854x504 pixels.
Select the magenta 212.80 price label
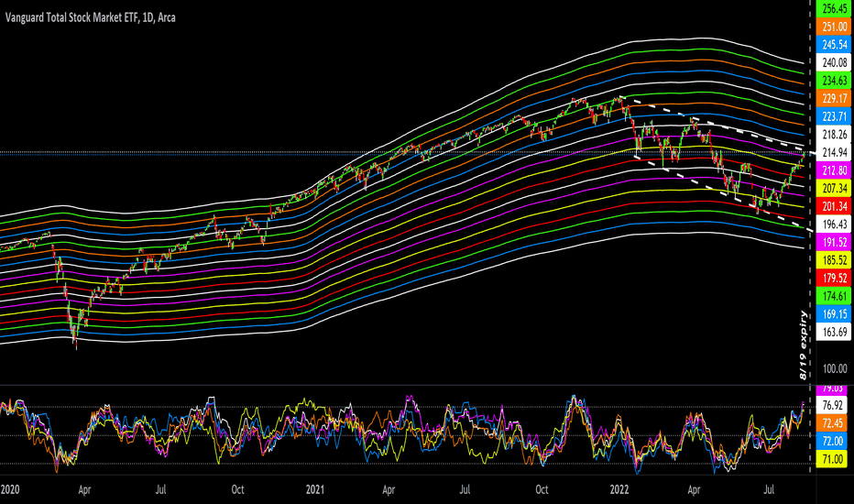click(835, 170)
